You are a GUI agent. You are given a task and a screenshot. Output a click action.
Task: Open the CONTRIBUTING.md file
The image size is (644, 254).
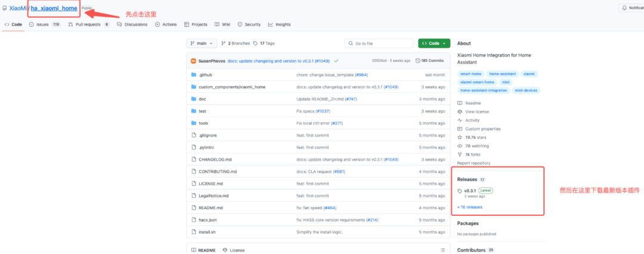218,171
